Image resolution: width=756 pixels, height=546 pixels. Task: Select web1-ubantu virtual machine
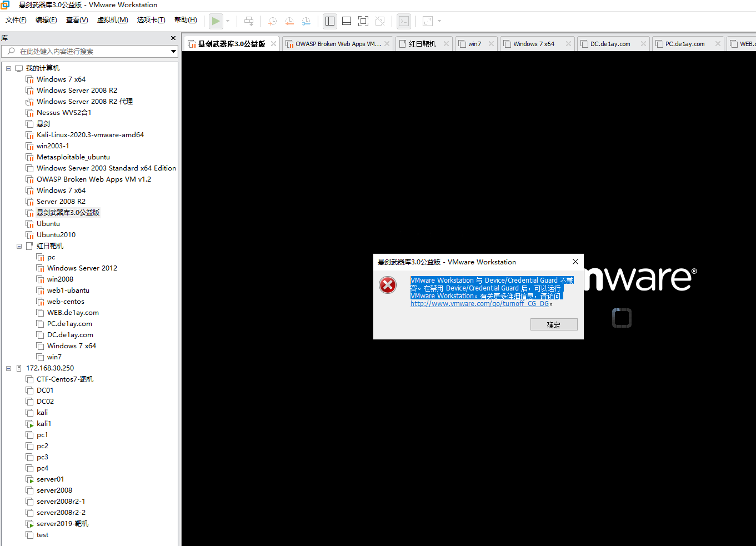[68, 290]
